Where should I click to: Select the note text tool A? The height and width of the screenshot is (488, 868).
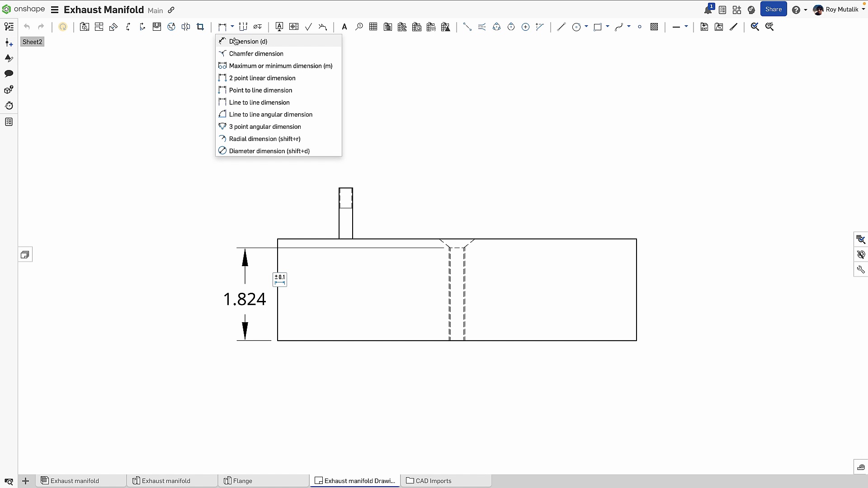tap(344, 27)
